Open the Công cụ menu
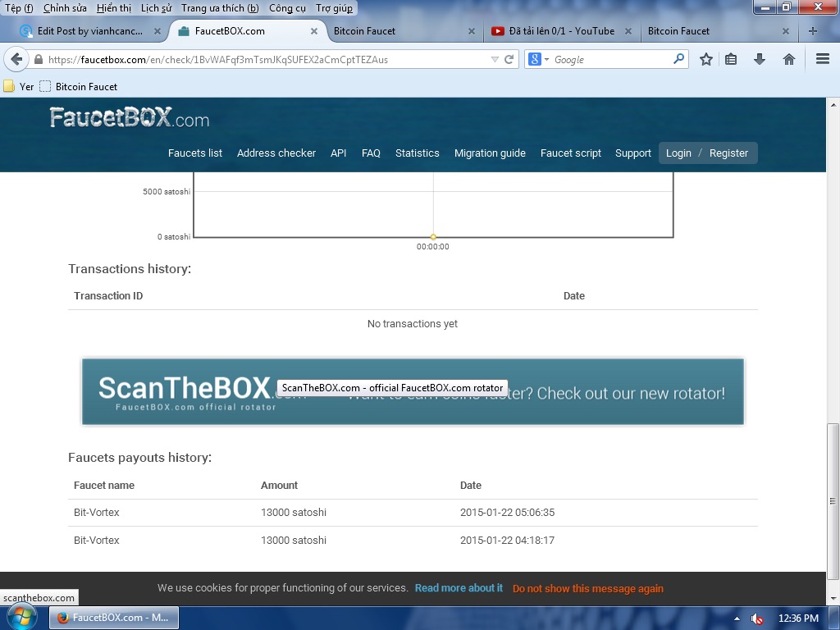 click(x=287, y=8)
